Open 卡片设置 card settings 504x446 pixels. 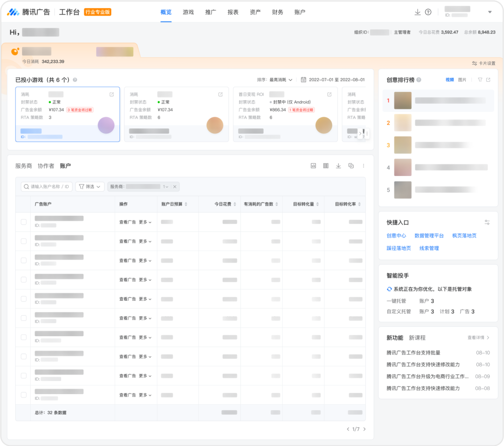483,64
